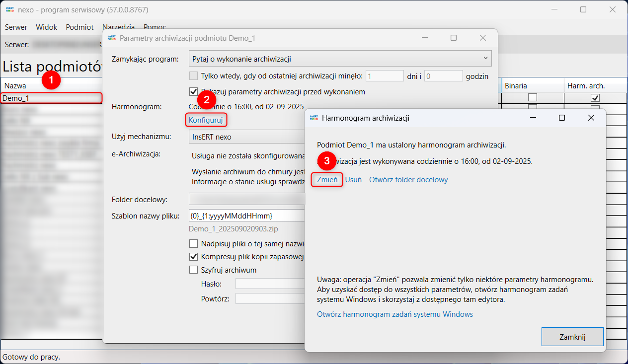Click InsERT nexo icon in Harmonogram title bar

click(314, 118)
